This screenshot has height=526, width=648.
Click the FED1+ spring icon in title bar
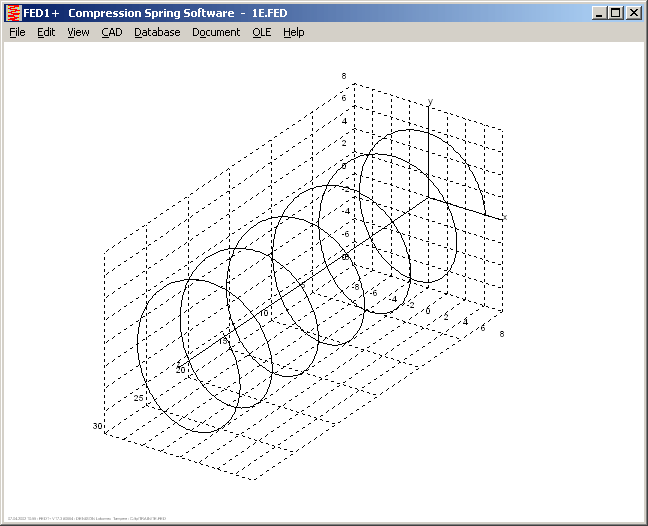pos(13,13)
